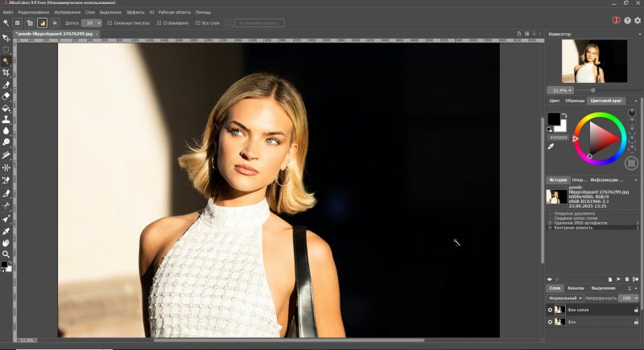Close the pexels jpg document tab
This screenshot has height=350, width=644.
pyautogui.click(x=97, y=34)
